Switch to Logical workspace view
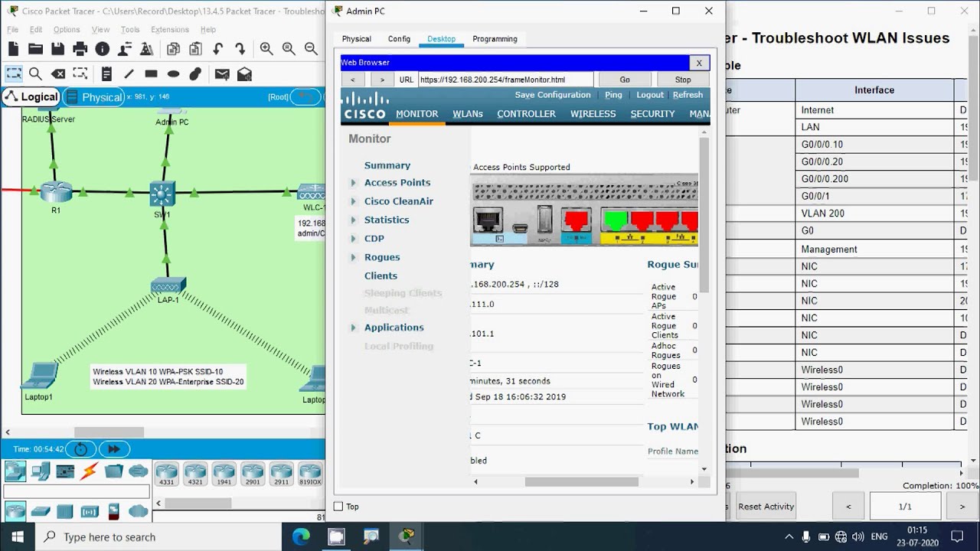 31,96
